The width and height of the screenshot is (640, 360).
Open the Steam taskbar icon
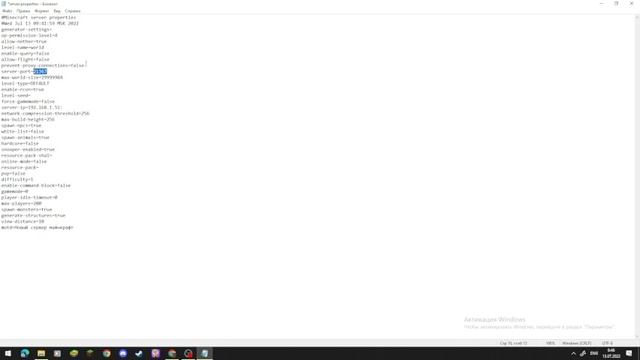point(139,353)
